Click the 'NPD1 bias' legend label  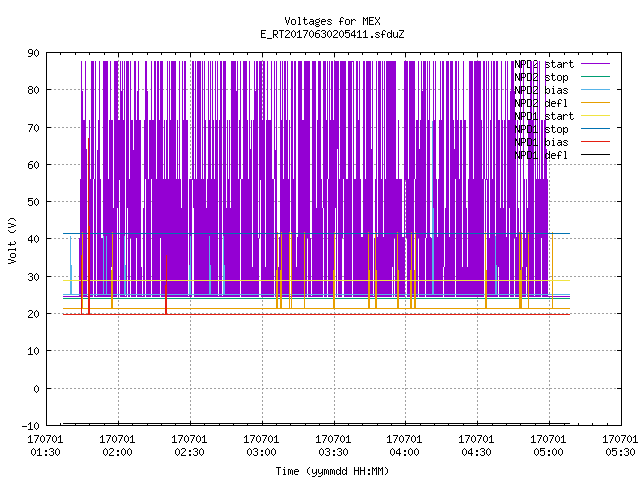(541, 142)
